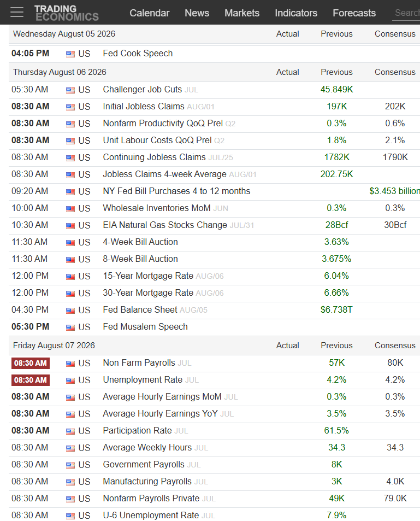
Task: Click previous value 45.849K
Action: point(336,89)
